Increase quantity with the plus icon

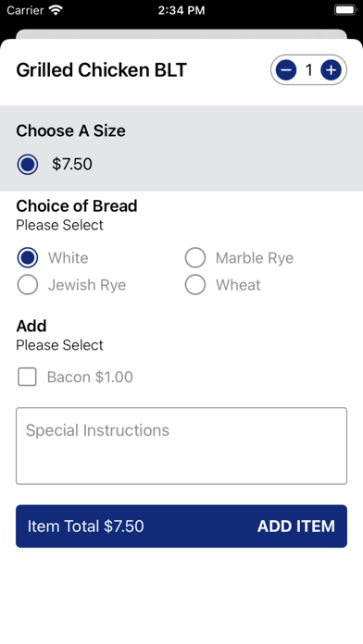point(331,70)
